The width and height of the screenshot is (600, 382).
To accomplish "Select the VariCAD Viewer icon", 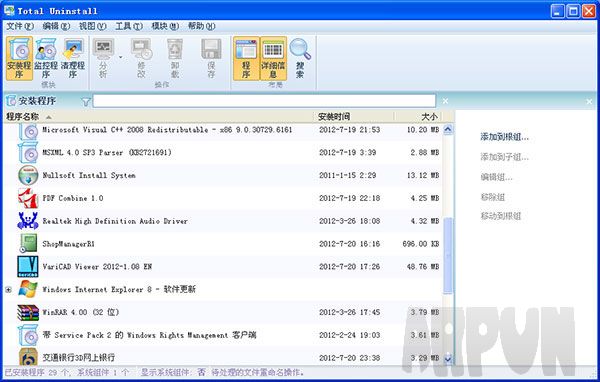I will point(28,266).
